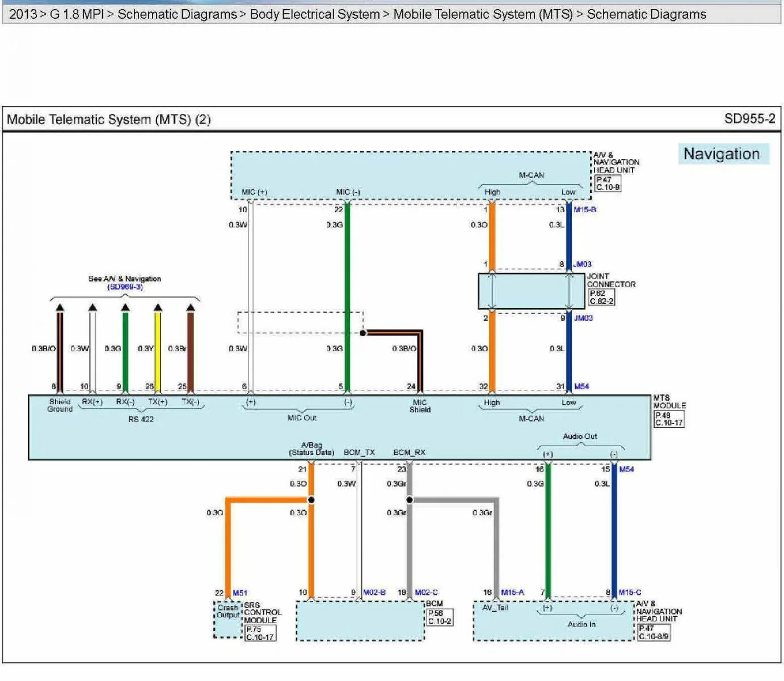The width and height of the screenshot is (784, 681).
Task: Click the 'M-CAN' label in the head unit
Action: [531, 175]
